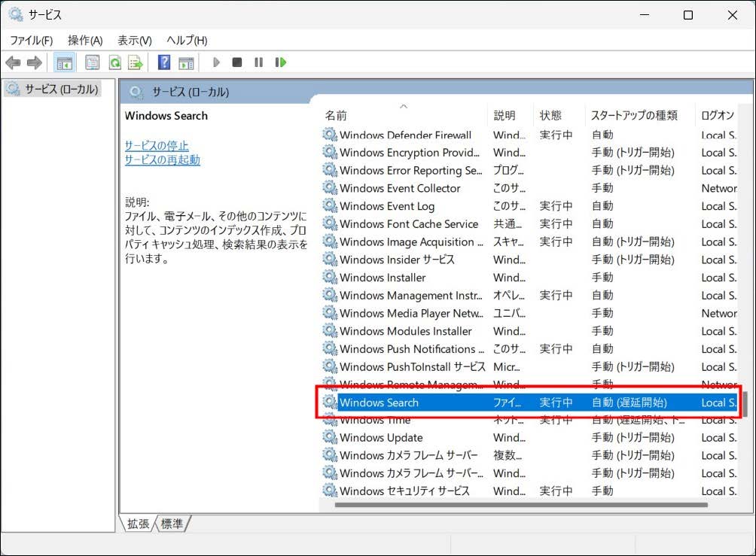Sort by the ログオン column header
756x556 pixels.
point(718,115)
